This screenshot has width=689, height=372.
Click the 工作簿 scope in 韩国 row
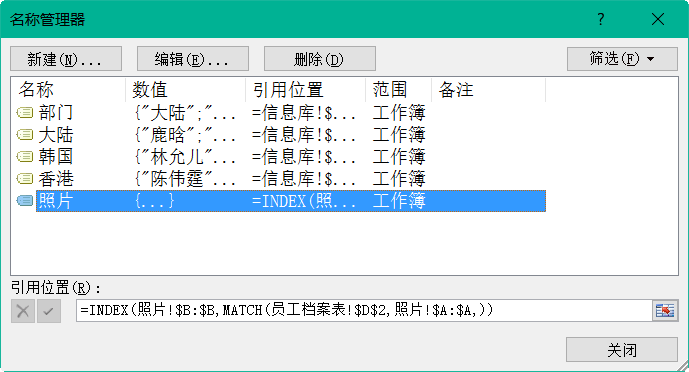coord(399,157)
